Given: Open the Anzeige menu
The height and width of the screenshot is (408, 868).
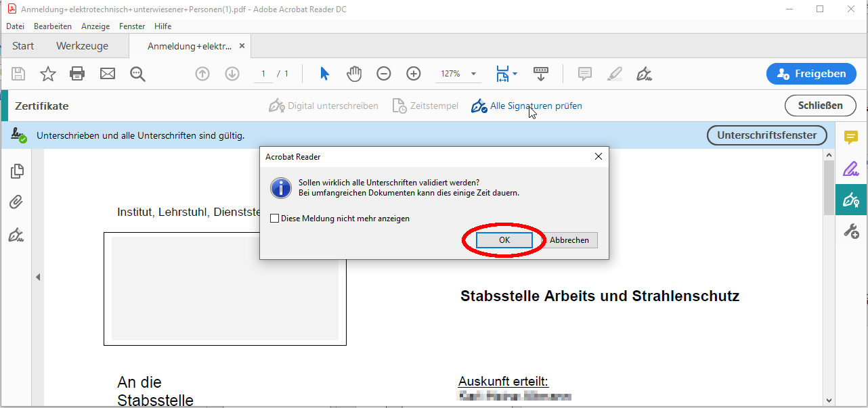Looking at the screenshot, I should 95,26.
